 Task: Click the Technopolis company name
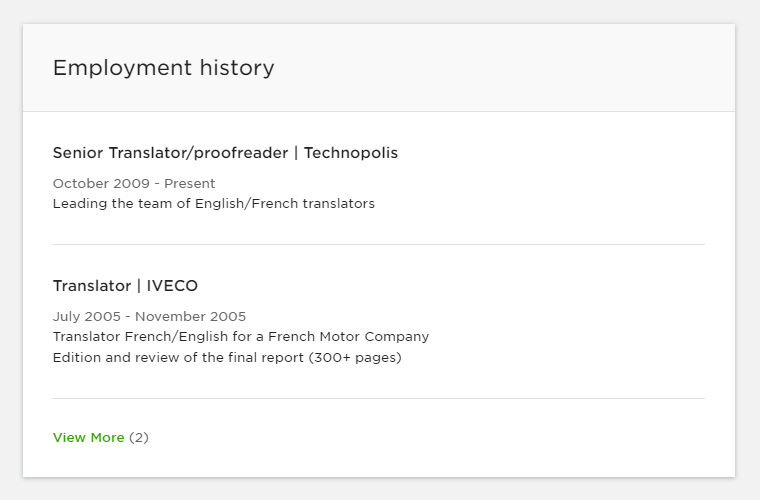[351, 153]
